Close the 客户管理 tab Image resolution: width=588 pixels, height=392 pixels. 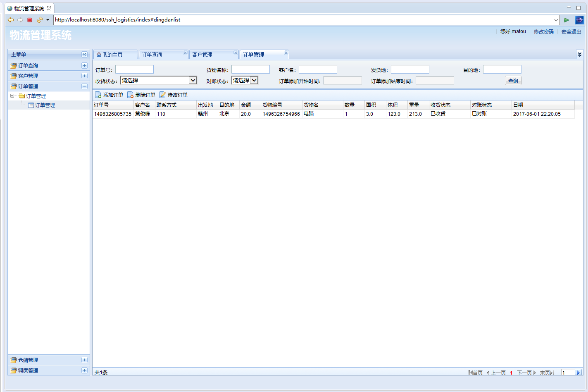coord(236,53)
